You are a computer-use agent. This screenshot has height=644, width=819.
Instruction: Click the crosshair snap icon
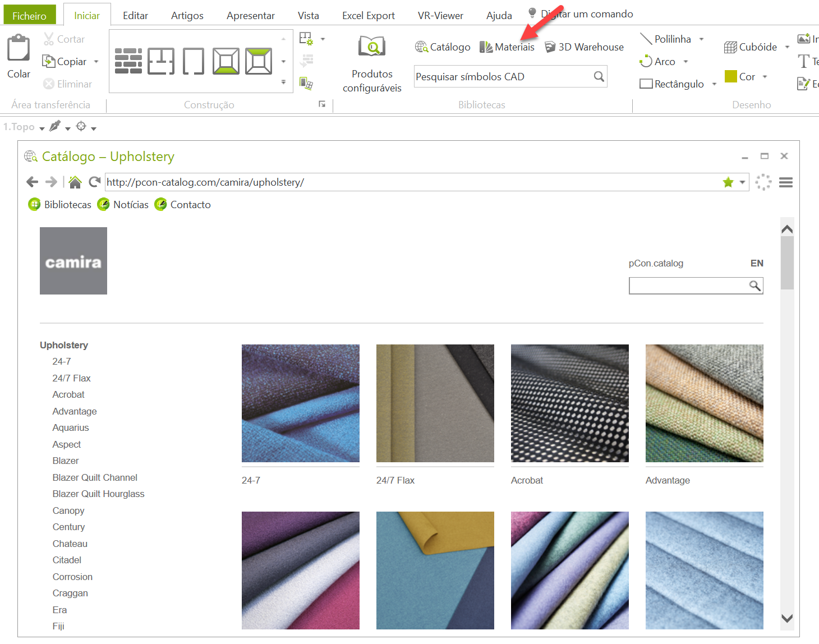(x=81, y=127)
